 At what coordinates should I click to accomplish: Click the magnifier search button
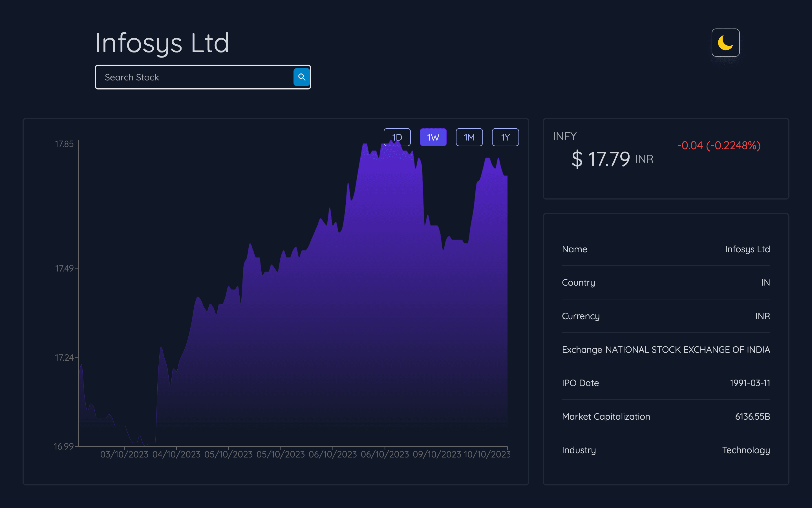(301, 77)
